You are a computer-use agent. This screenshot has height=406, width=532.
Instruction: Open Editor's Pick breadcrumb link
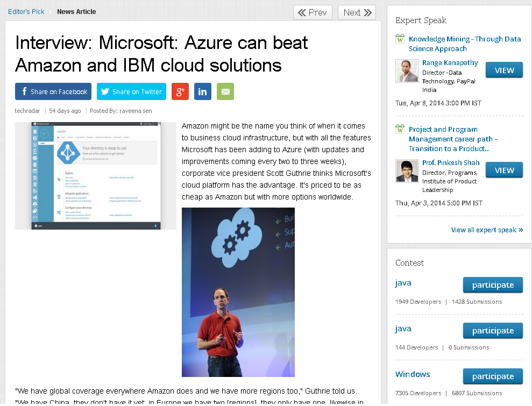pos(26,12)
